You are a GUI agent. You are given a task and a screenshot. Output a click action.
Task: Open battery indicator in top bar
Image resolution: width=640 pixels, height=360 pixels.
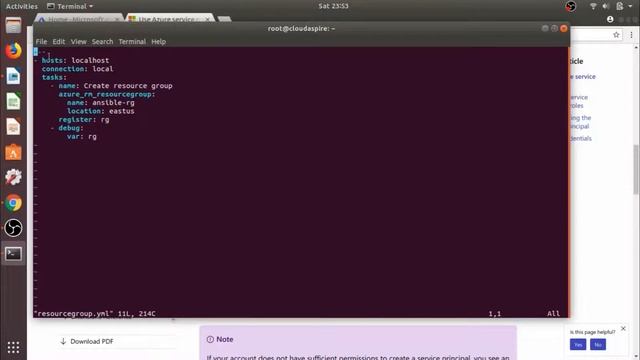tap(620, 6)
